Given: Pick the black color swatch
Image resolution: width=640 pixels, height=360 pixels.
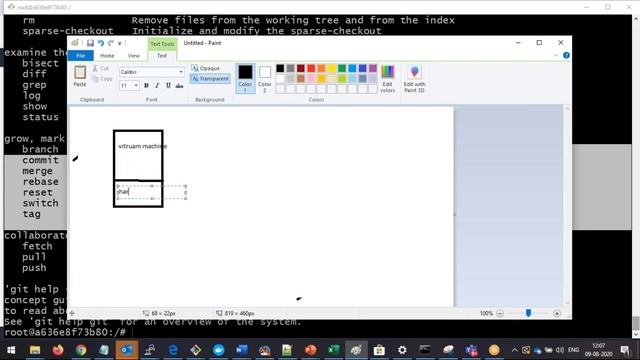Looking at the screenshot, I should [x=280, y=68].
